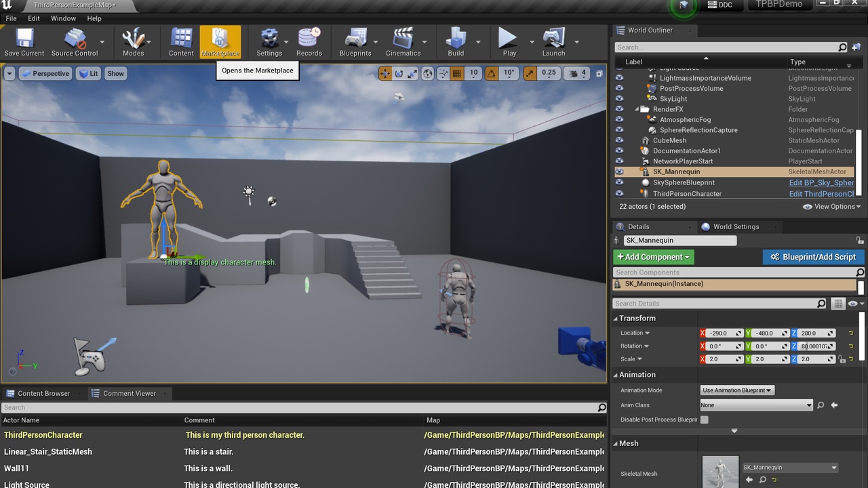868x488 pixels.
Task: Open the File menu
Action: [x=11, y=18]
